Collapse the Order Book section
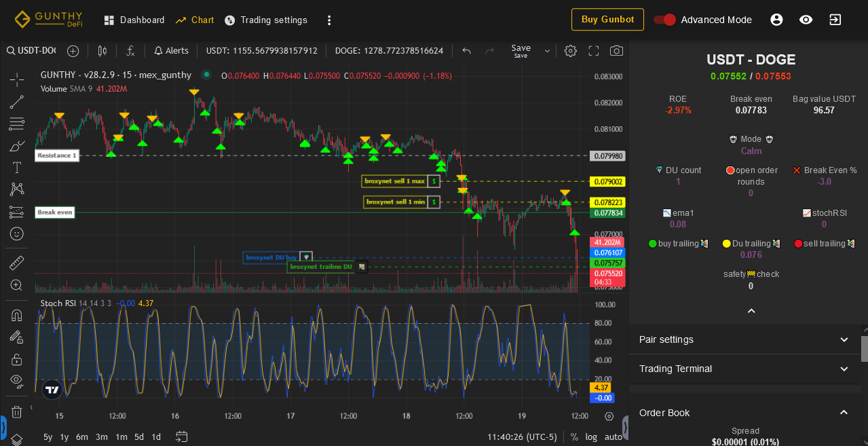 tap(745, 413)
